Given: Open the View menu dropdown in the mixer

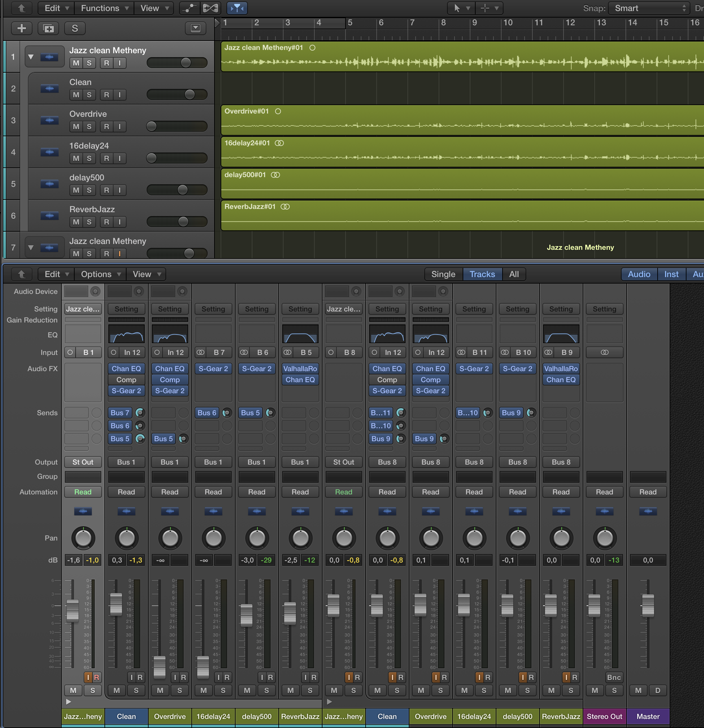Looking at the screenshot, I should click(x=146, y=274).
